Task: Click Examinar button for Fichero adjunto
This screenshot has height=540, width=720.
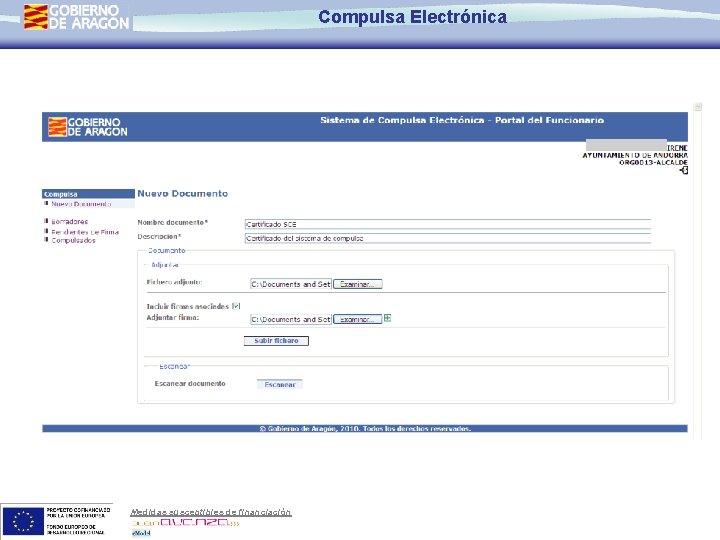Action: pos(358,284)
